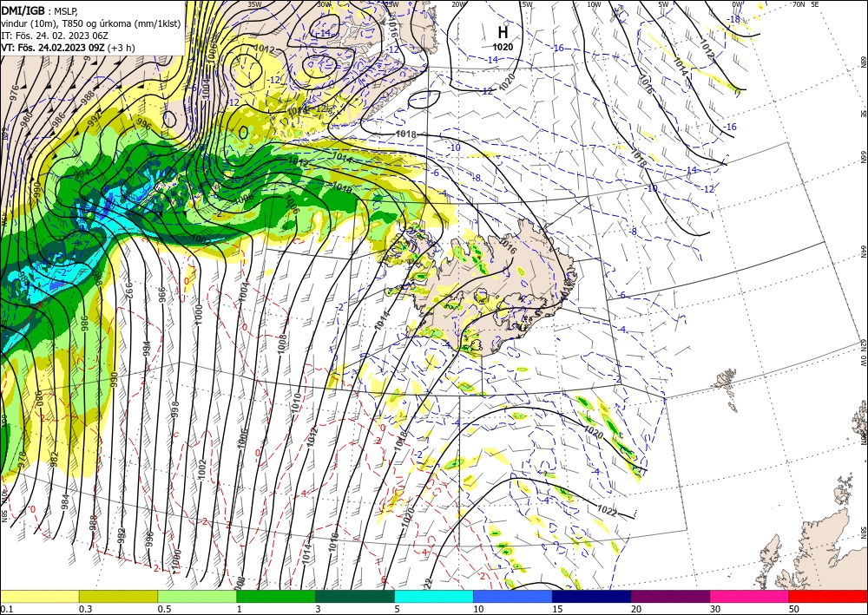Click the 978 isobar label
This screenshot has height=615, width=868.
click(23, 460)
